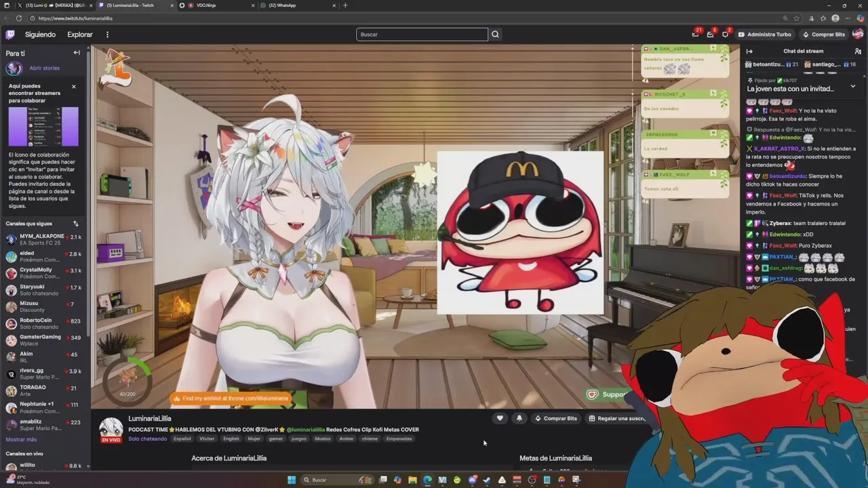The width and height of the screenshot is (868, 488).
Task: Open Akim channel in sidebar
Action: pos(44,357)
